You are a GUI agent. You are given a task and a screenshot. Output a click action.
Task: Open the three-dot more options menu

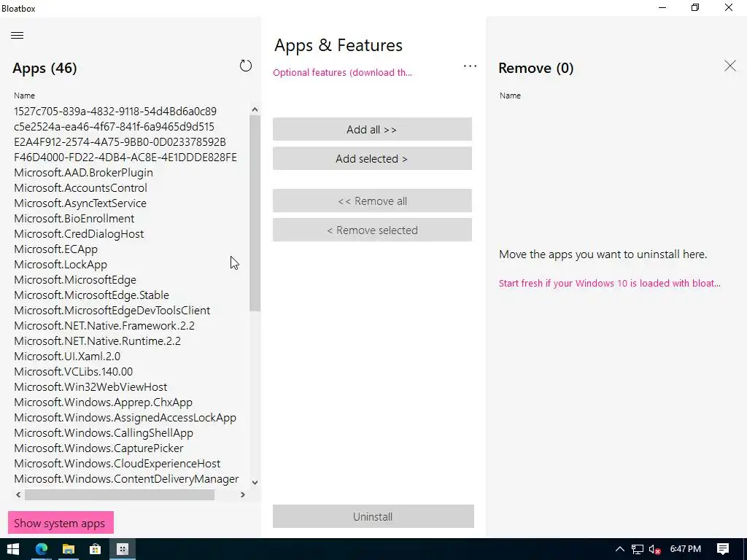pyautogui.click(x=470, y=66)
